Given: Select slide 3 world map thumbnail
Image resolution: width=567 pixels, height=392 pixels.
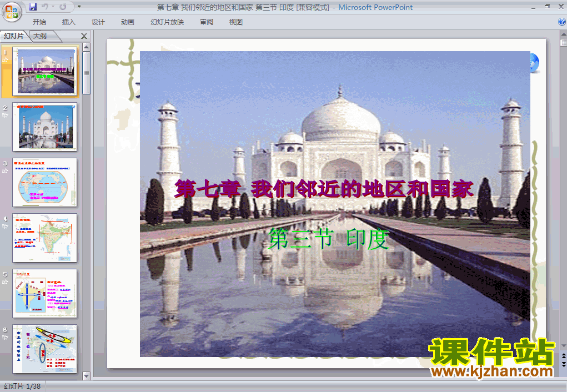Looking at the screenshot, I should 45,182.
